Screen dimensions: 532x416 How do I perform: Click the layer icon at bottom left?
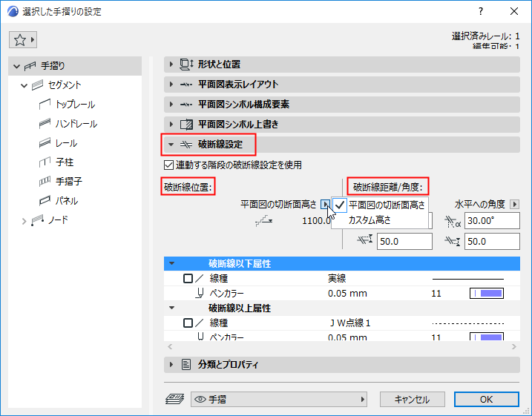click(174, 399)
